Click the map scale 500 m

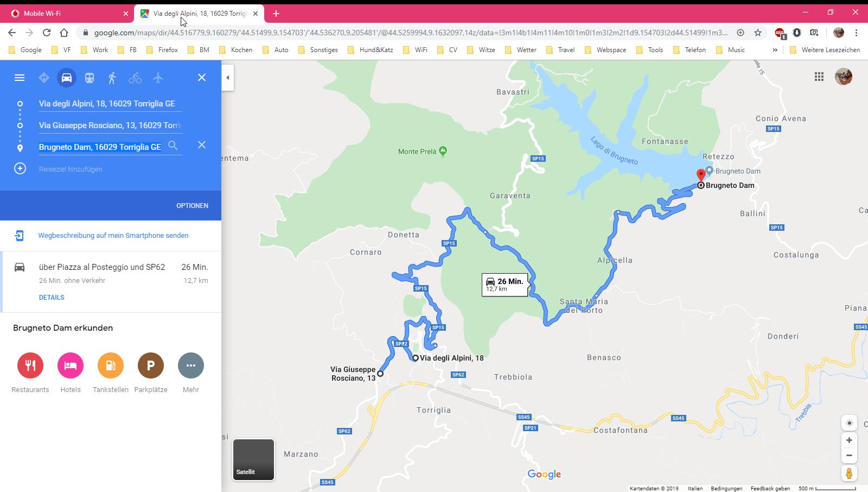pyautogui.click(x=827, y=488)
